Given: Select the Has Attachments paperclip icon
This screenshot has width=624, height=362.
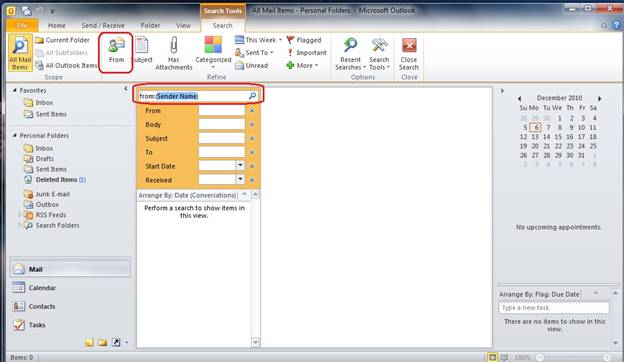Looking at the screenshot, I should (174, 45).
